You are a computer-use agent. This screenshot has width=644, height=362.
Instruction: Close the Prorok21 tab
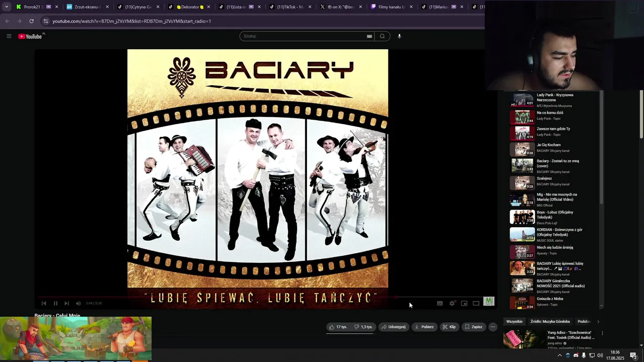(56, 7)
